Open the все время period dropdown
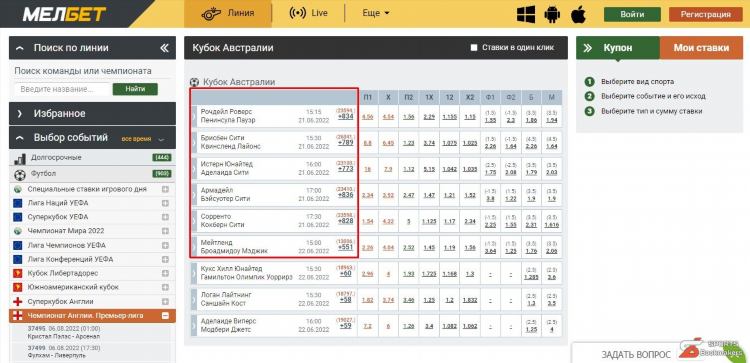This screenshot has width=750, height=363. 143,139
